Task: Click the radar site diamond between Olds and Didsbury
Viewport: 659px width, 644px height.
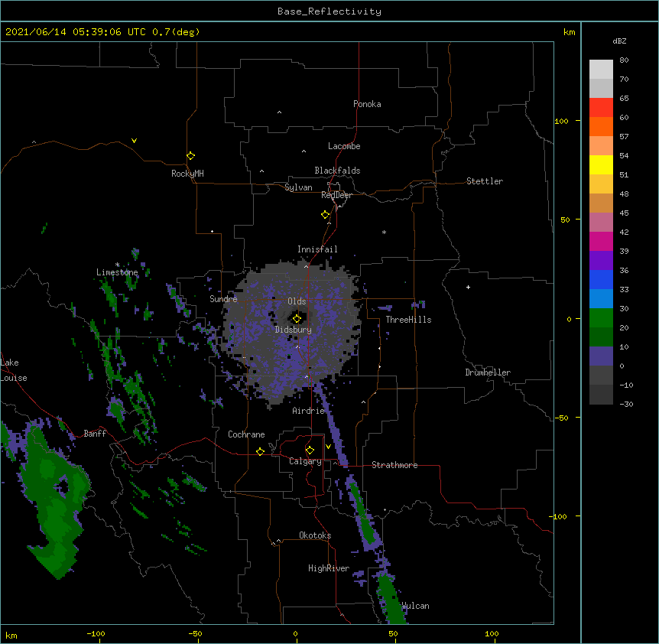Action: pos(297,319)
